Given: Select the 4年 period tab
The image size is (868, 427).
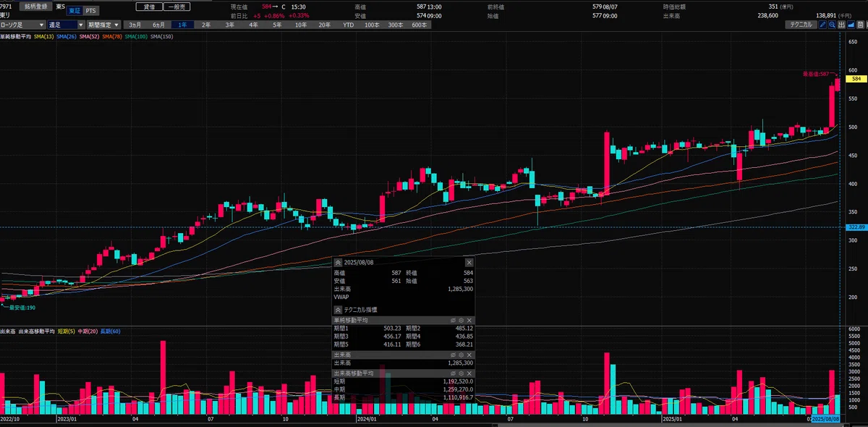Looking at the screenshot, I should pyautogui.click(x=253, y=24).
